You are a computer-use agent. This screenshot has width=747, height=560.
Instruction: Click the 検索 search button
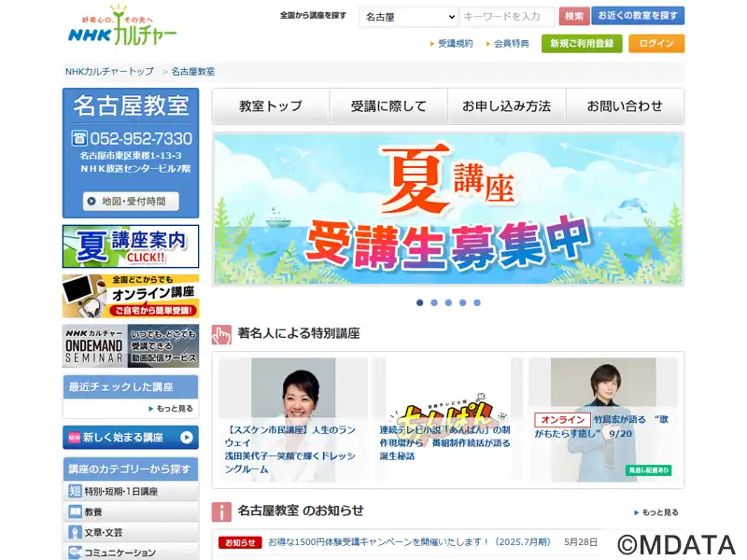point(574,16)
